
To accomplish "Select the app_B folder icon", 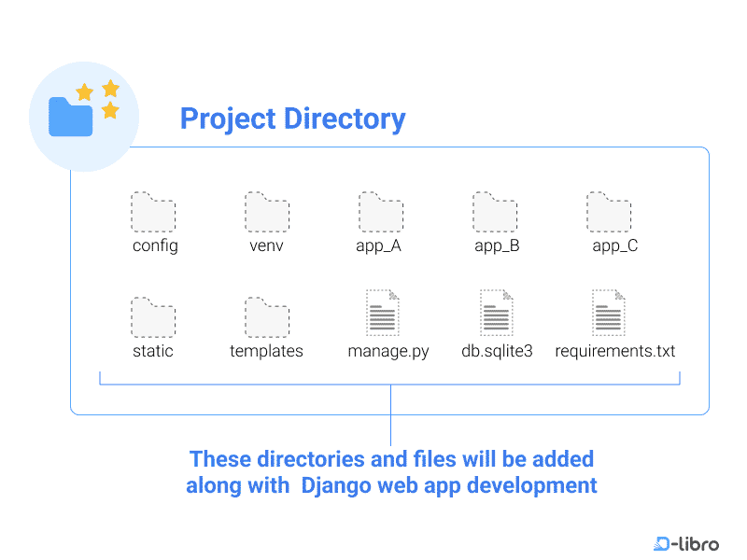I will (x=495, y=213).
